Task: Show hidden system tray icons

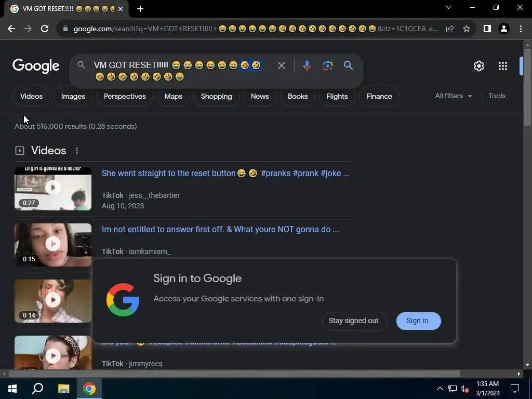Action: (x=440, y=389)
